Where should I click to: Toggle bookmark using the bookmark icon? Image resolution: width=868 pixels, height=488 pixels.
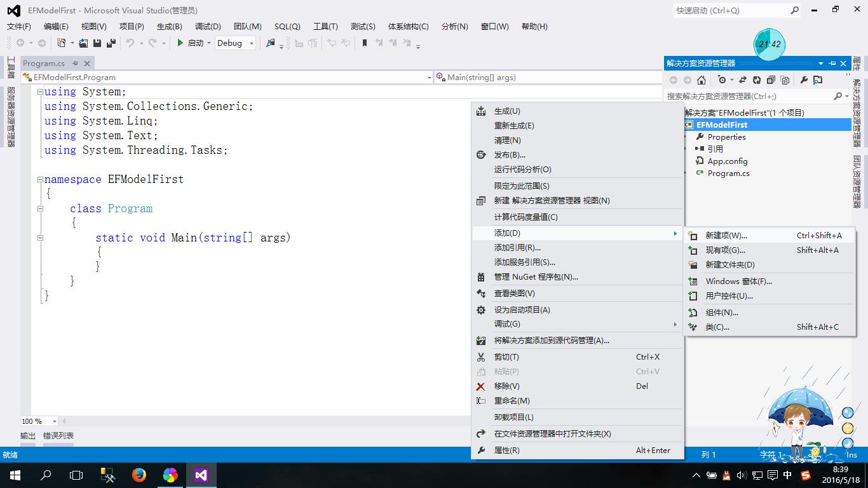(365, 43)
